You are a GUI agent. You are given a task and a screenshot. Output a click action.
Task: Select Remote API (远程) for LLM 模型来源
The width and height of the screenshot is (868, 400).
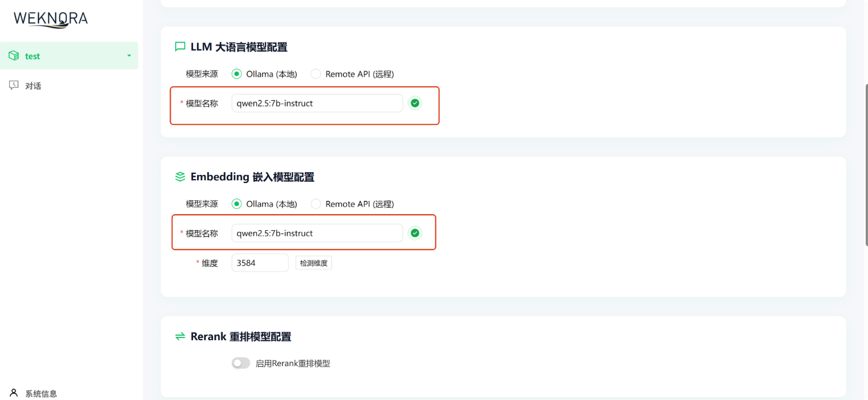coord(315,73)
